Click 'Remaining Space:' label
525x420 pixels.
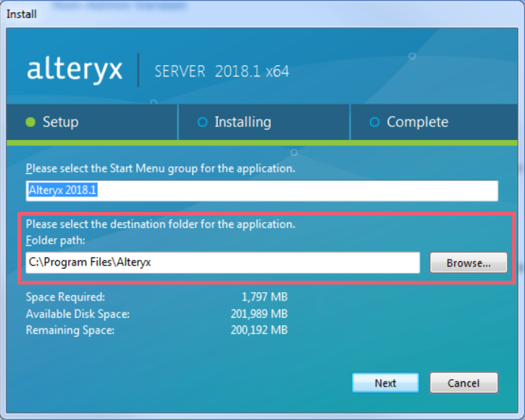coord(70,330)
